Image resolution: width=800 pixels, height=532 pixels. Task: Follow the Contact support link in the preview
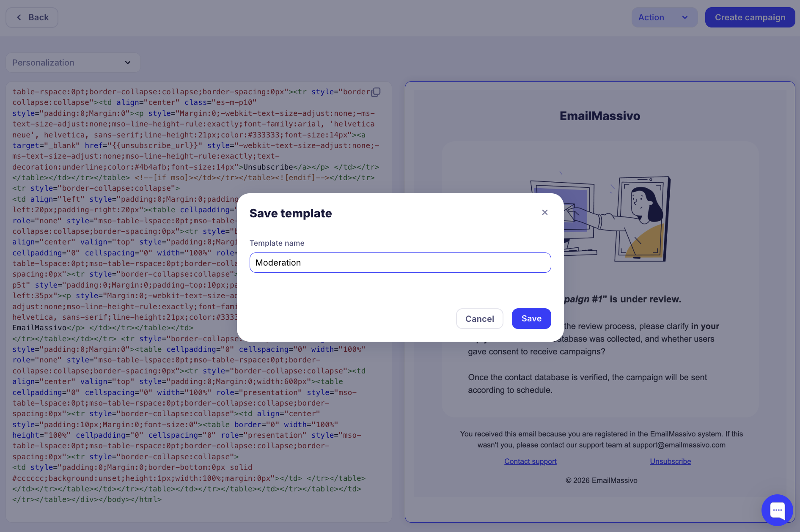click(x=530, y=461)
